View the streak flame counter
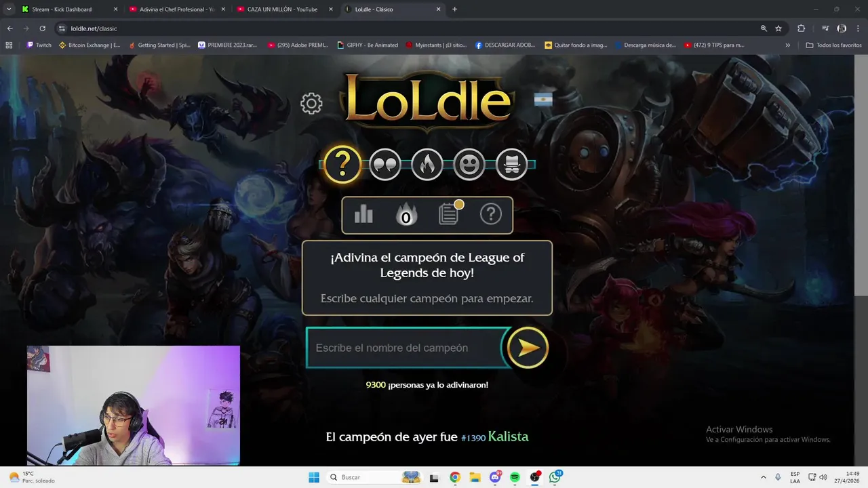Image resolution: width=868 pixels, height=488 pixels. [x=406, y=215]
